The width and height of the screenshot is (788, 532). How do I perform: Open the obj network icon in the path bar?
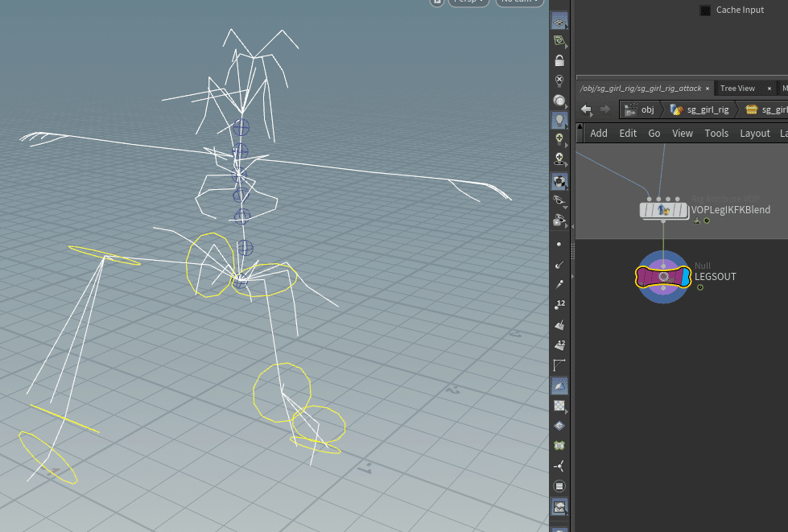click(633, 109)
